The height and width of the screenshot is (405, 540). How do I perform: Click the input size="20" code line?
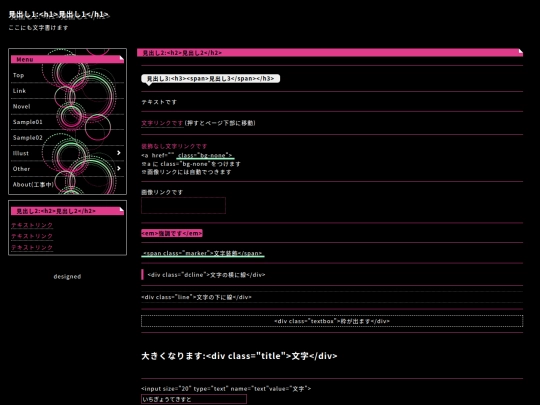click(x=226, y=388)
